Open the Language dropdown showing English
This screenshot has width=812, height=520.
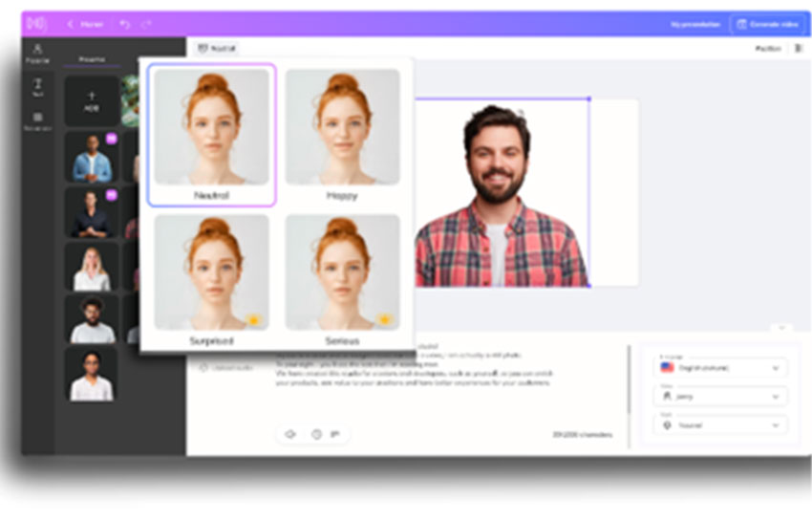(720, 368)
